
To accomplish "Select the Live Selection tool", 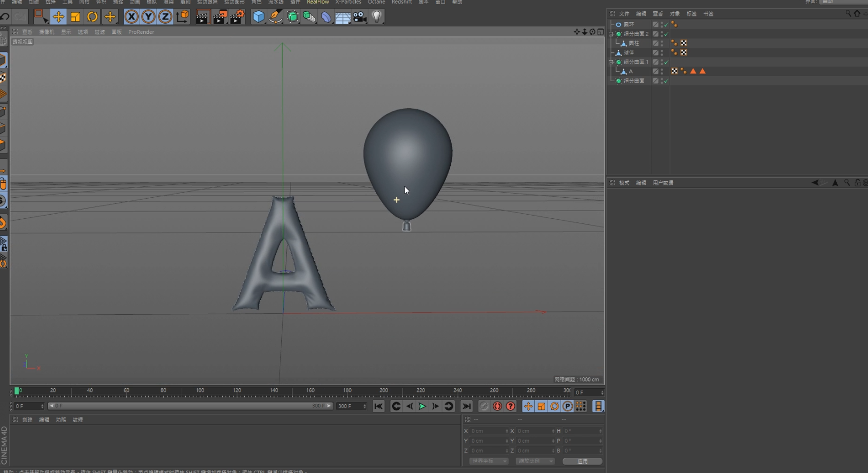I will coord(41,17).
